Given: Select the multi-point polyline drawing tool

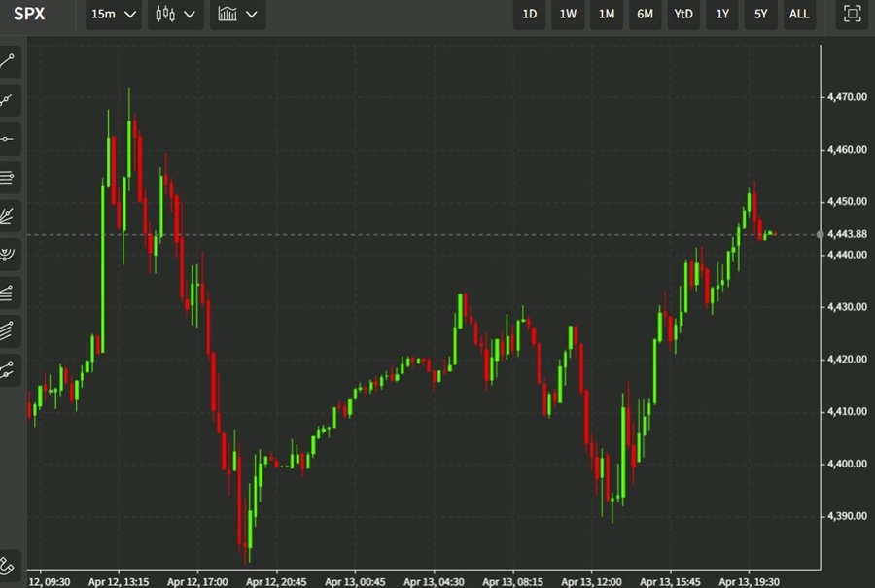Looking at the screenshot, I should [x=8, y=100].
